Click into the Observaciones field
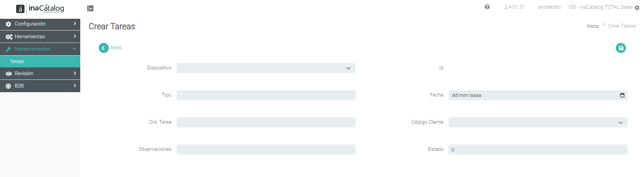 [x=266, y=150]
